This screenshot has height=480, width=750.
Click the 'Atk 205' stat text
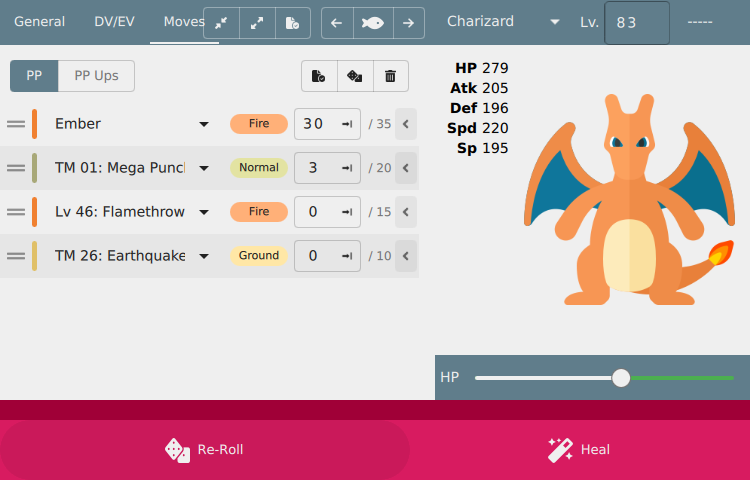click(x=479, y=88)
